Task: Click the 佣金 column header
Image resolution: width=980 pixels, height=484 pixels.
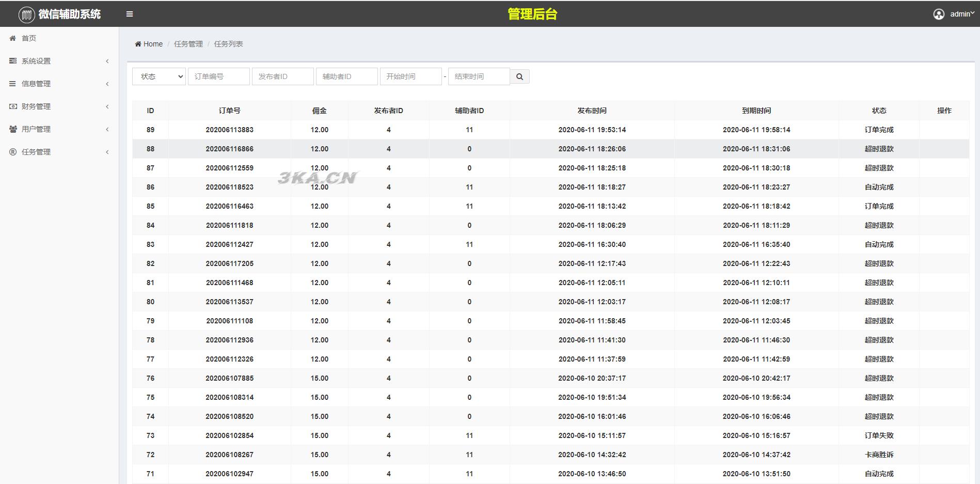Action: [320, 111]
